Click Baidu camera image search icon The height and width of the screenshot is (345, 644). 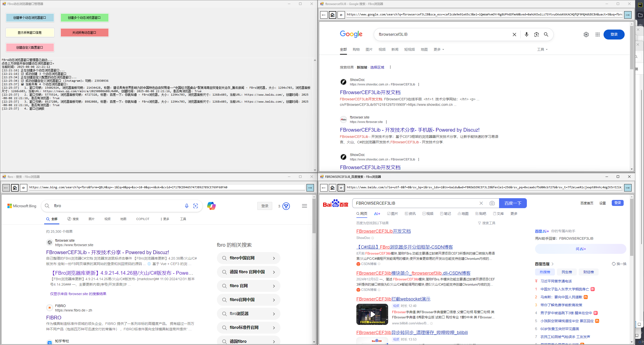click(492, 203)
